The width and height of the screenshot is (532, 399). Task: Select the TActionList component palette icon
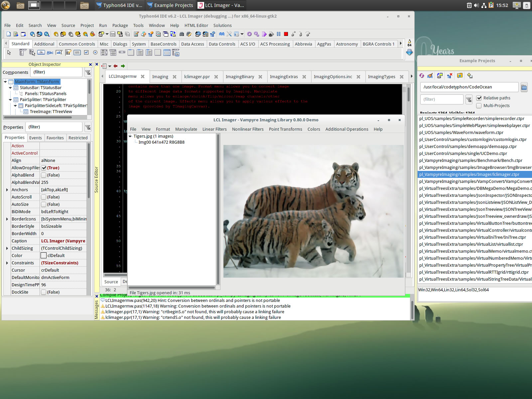click(x=176, y=52)
